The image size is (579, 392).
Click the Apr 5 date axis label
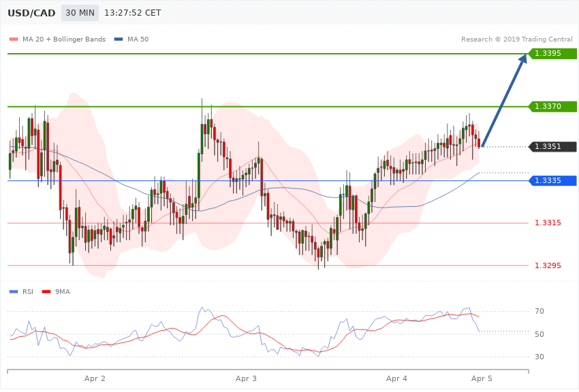pos(482,378)
